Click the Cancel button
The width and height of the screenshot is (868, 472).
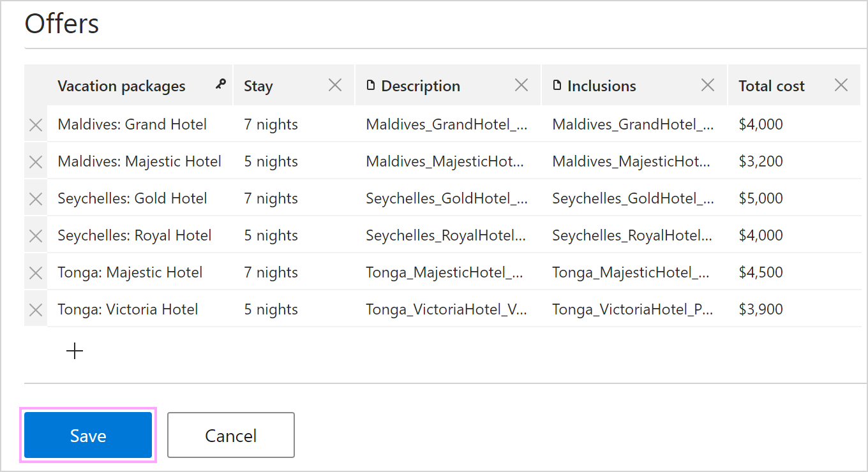click(231, 435)
